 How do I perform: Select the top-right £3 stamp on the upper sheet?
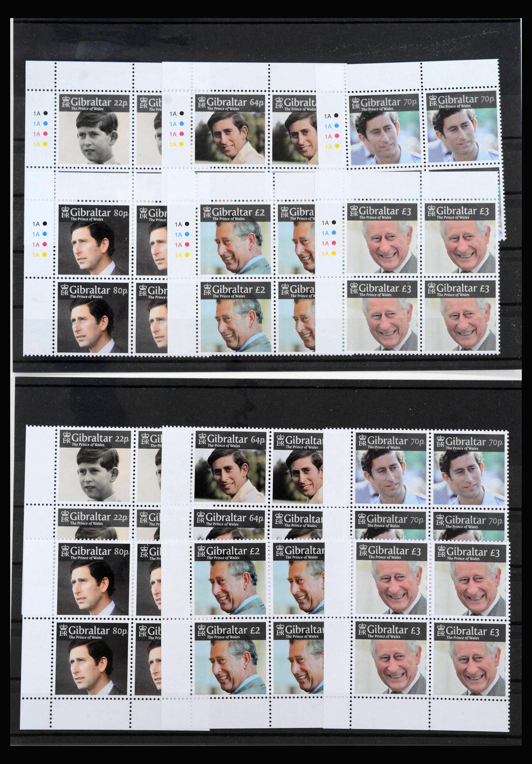(x=460, y=238)
